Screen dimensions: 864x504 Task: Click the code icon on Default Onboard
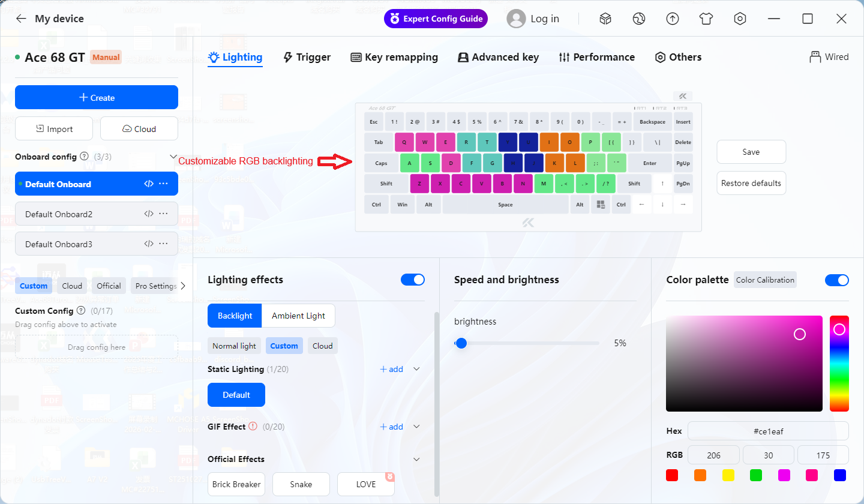click(149, 184)
